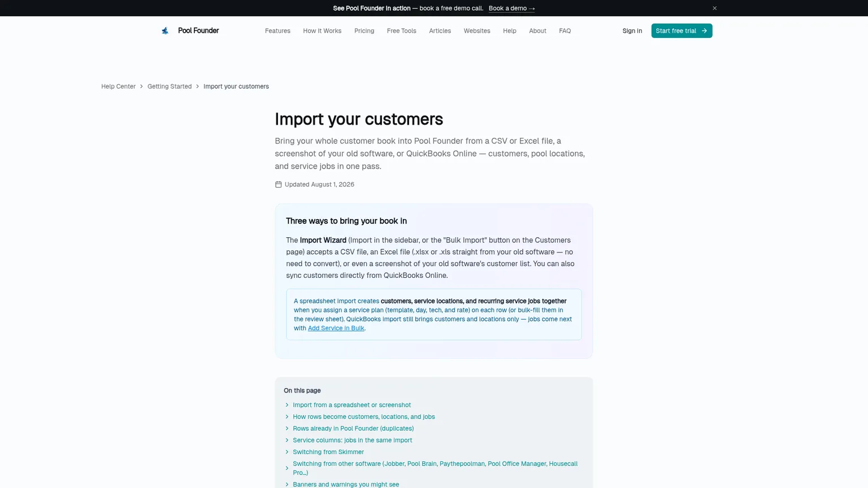Click the calendar icon beside Updated date
The width and height of the screenshot is (868, 488).
[x=278, y=184]
